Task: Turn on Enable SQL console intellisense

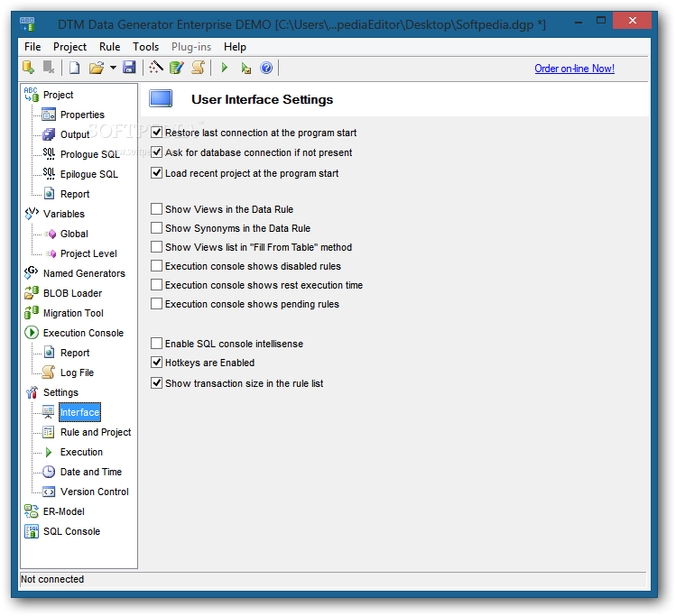Action: pyautogui.click(x=156, y=344)
